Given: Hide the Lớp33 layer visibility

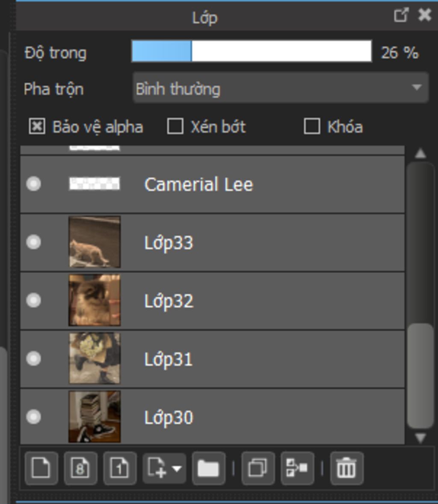Looking at the screenshot, I should tap(33, 242).
